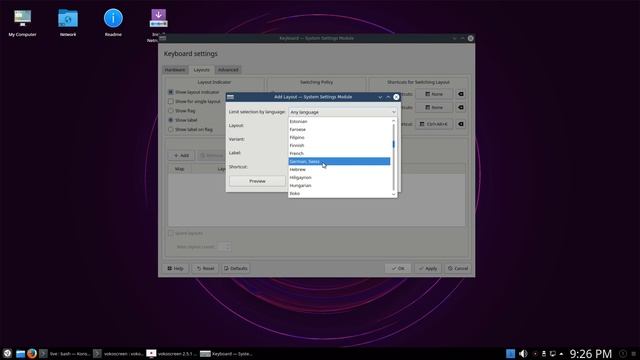The height and width of the screenshot is (360, 640).
Task: Click Apply in the Keyboard settings window
Action: pos(428,269)
